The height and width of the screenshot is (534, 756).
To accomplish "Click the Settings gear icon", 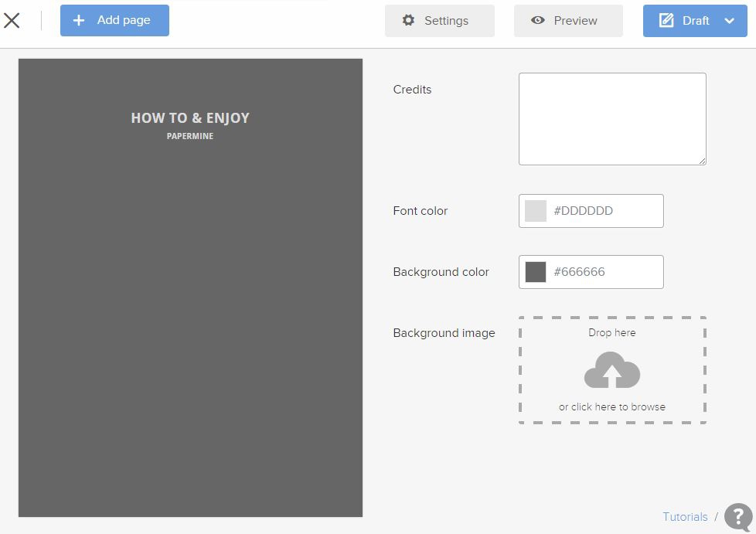I will pyautogui.click(x=408, y=21).
